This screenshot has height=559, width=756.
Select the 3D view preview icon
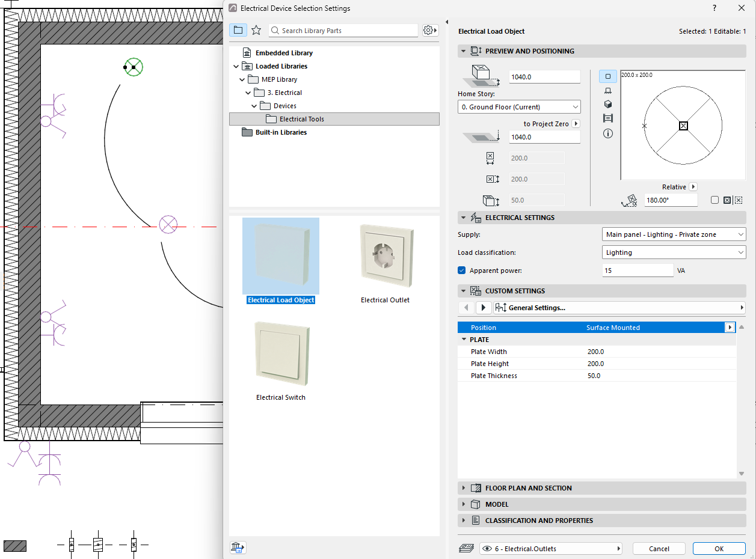(x=608, y=104)
